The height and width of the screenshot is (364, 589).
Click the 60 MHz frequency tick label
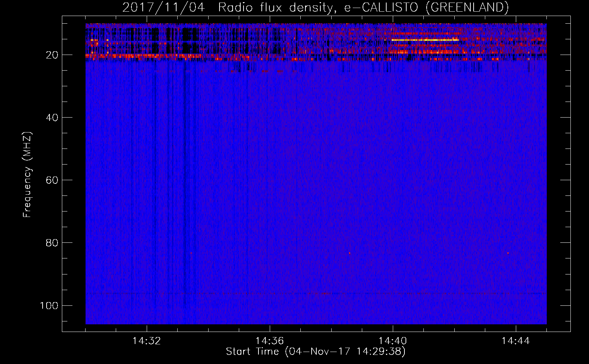52,180
